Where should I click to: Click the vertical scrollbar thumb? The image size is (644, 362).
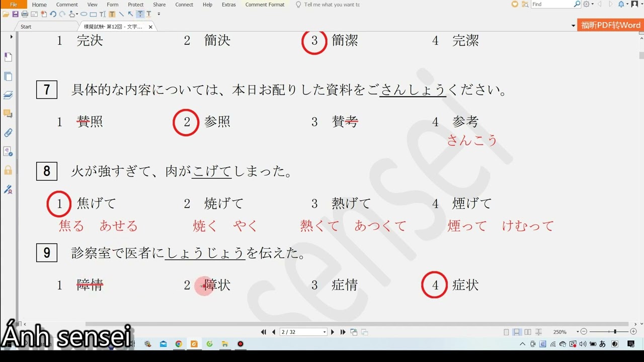(641, 55)
